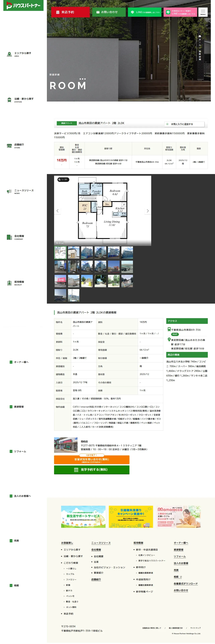Show previous photo with left arrow

click(58, 211)
